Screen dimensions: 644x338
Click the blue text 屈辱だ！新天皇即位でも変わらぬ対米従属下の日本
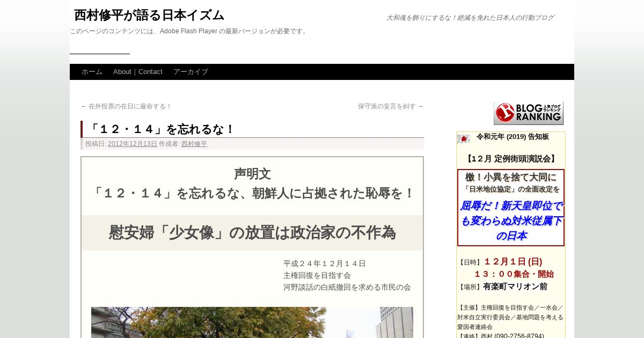(x=511, y=221)
